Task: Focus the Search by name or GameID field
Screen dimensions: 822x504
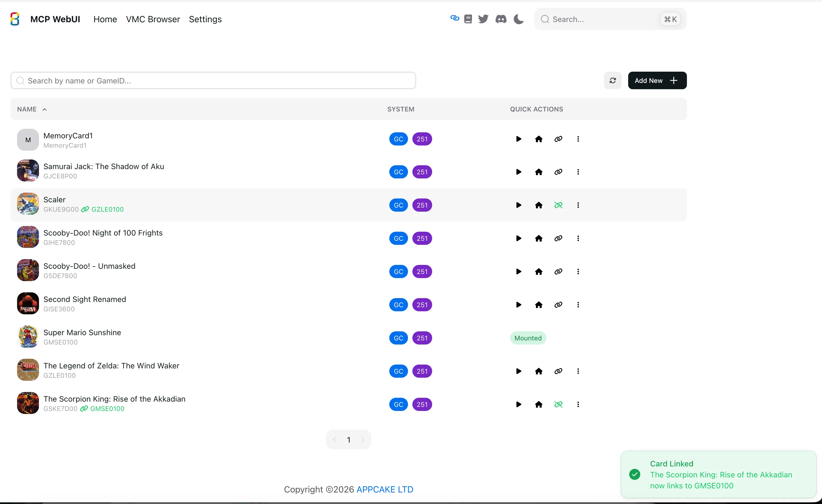Action: (213, 80)
